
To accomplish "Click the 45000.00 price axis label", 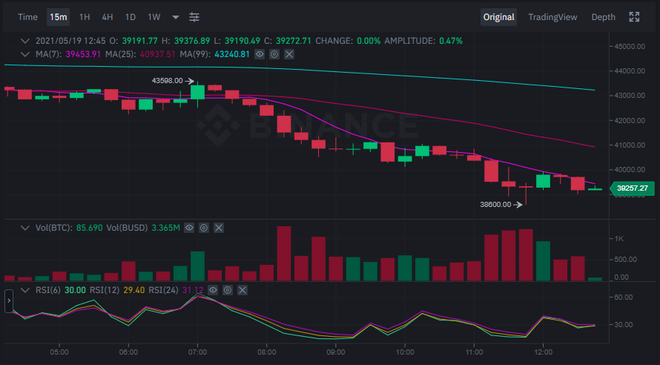I will (629, 46).
